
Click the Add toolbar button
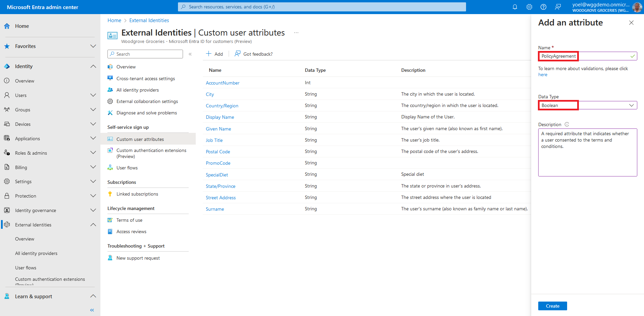tap(215, 54)
